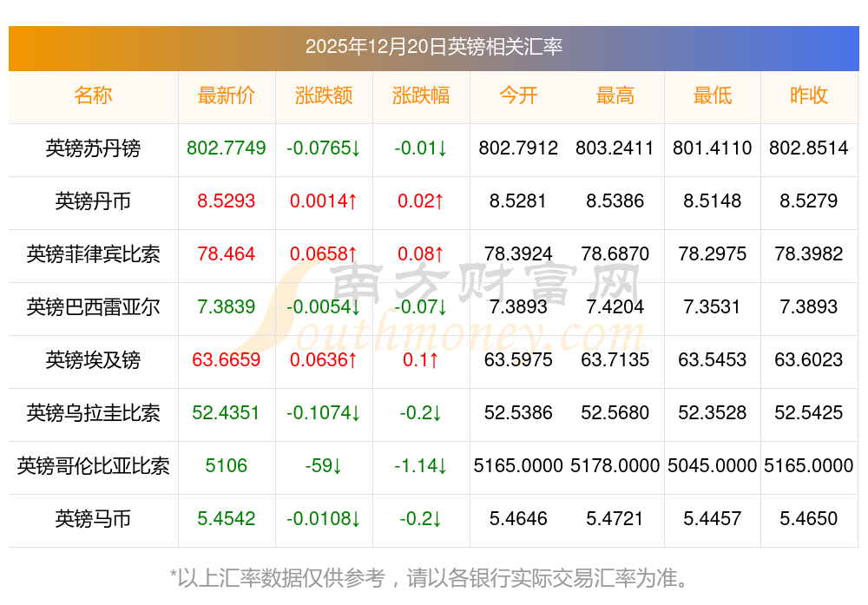Click change percent -0.07↓
This screenshot has width=868, height=605.
click(x=421, y=306)
